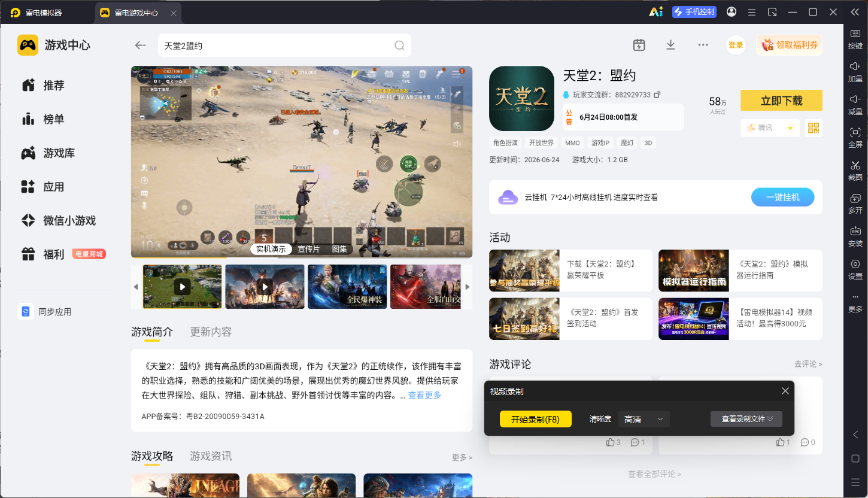Open 多开 multi-instance manager
This screenshot has height=498, width=868.
(x=855, y=203)
